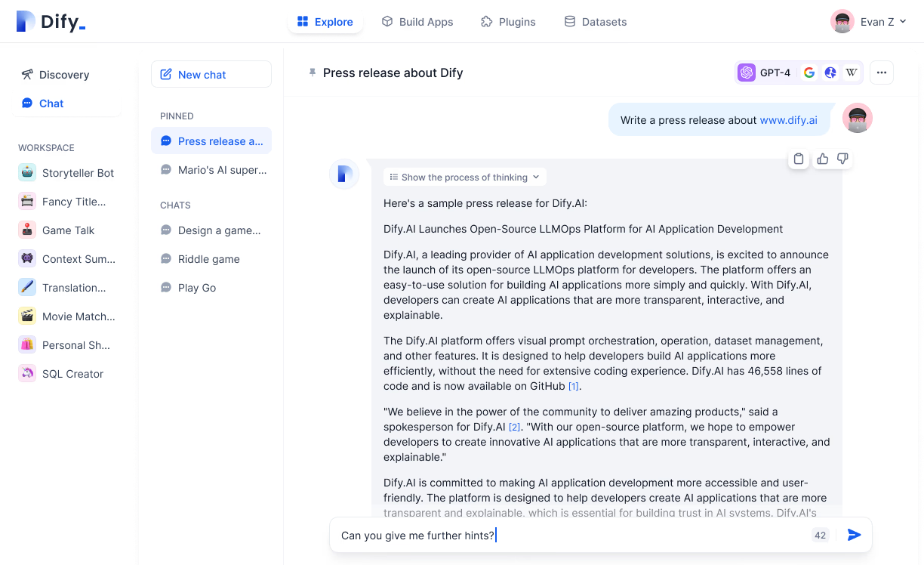Click the pin icon beside chat title
924x565 pixels.
[312, 73]
